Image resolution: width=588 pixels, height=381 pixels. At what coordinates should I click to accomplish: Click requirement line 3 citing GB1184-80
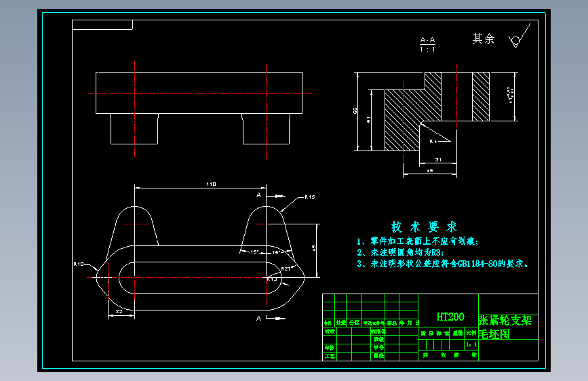pos(443,264)
